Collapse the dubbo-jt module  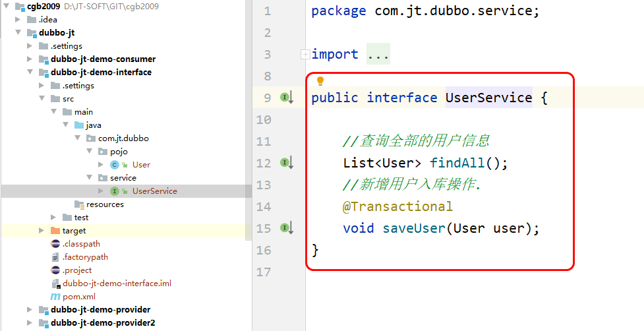18,32
